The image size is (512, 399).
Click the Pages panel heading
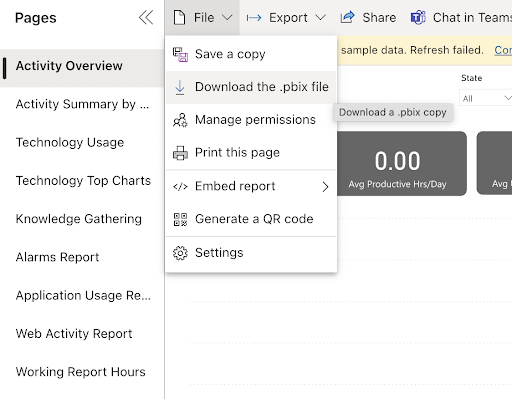pos(36,18)
